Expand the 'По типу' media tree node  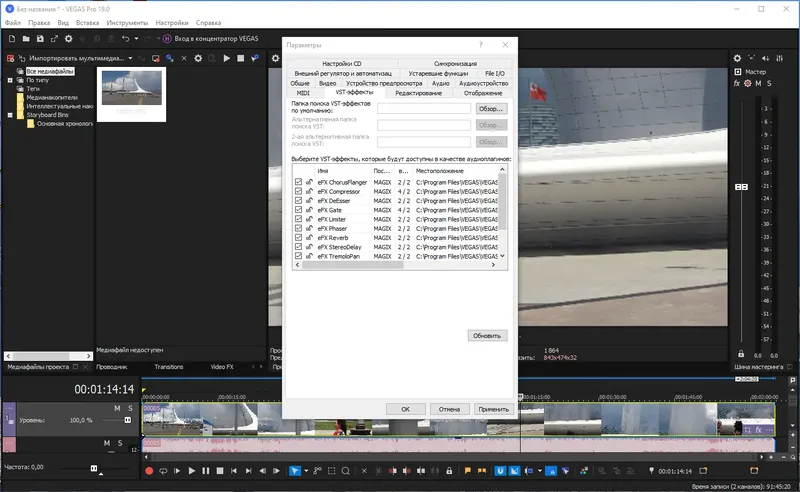click(10, 80)
